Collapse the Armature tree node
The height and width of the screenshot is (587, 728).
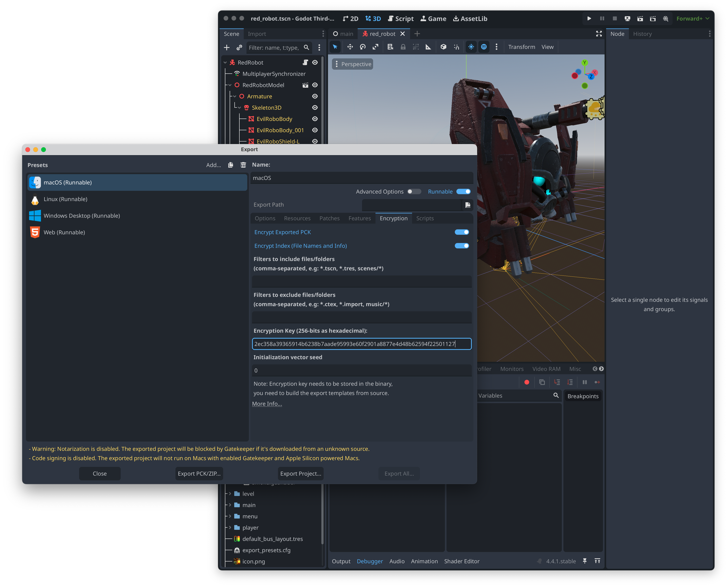click(235, 96)
